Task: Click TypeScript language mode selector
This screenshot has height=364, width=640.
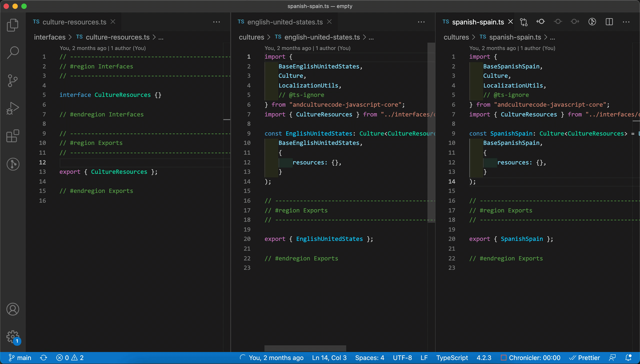Action: tap(452, 358)
